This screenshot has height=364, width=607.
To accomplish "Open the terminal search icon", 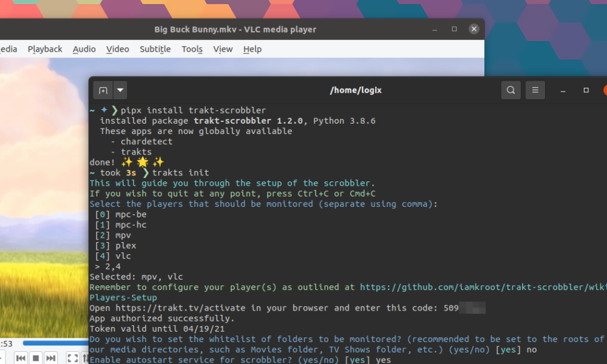I will (510, 90).
